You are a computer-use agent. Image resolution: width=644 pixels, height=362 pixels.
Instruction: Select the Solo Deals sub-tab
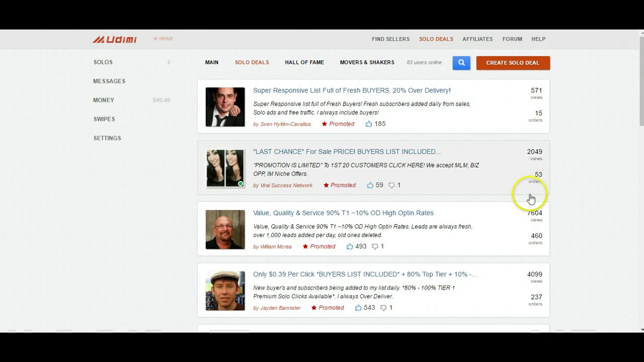click(252, 62)
